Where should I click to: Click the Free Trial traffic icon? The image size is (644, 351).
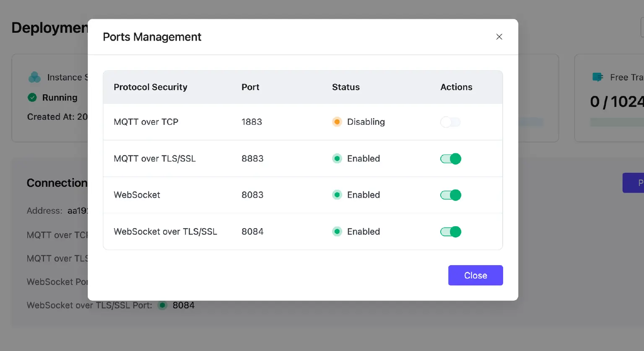click(x=597, y=77)
